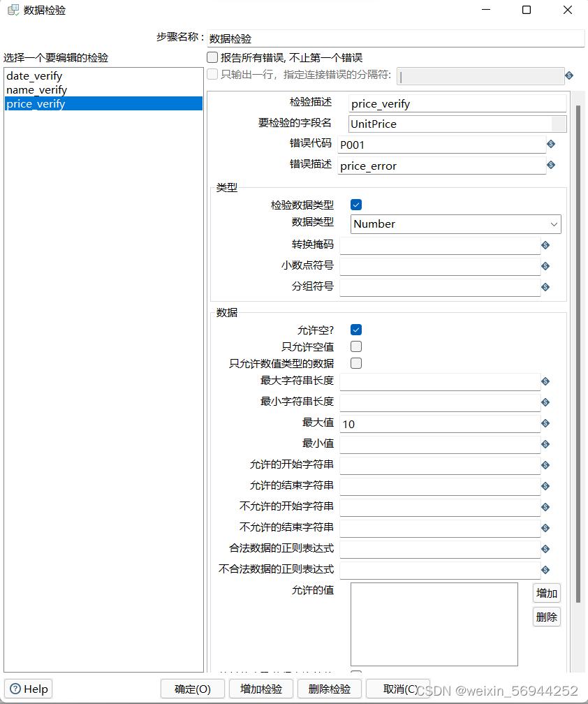Image resolution: width=588 pixels, height=704 pixels.
Task: Click inside the 检验描述 input field
Action: click(x=454, y=103)
